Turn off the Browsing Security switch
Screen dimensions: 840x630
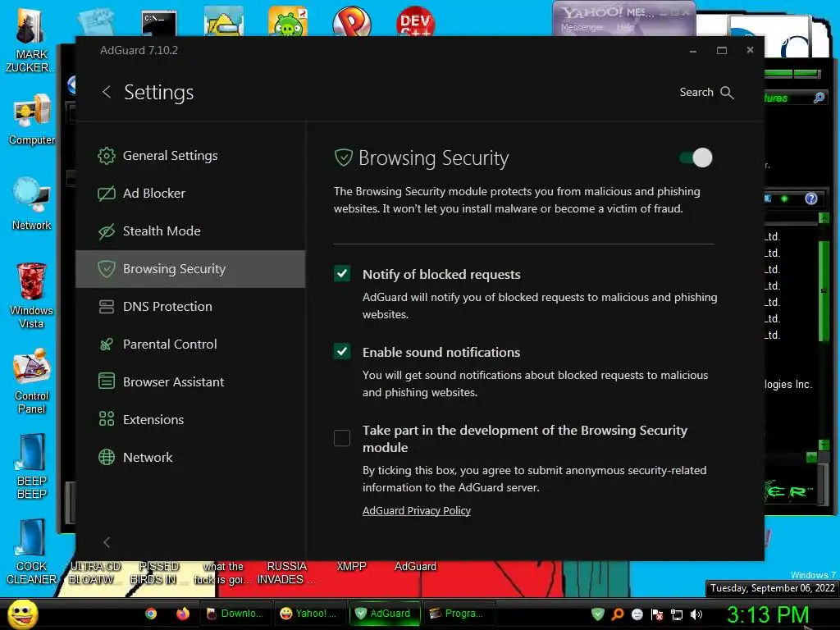696,158
